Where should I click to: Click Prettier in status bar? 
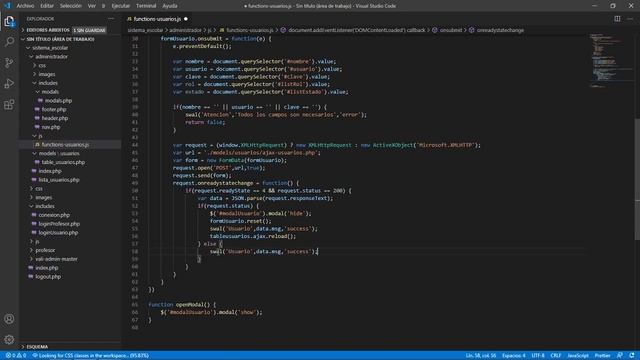[602, 356]
